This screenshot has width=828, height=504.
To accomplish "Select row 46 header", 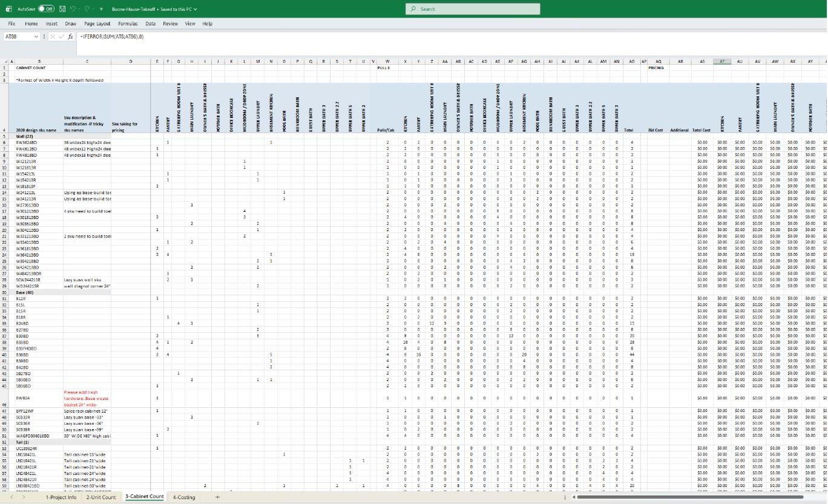I will pos(4,398).
